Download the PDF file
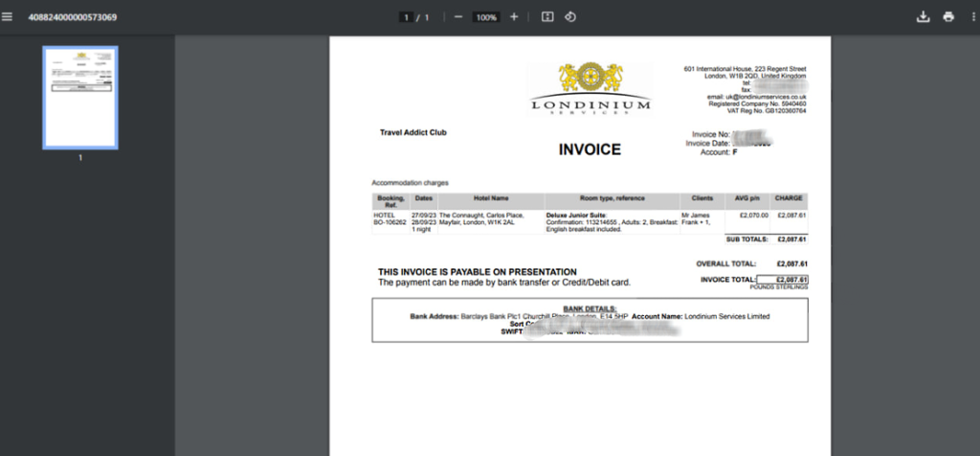 point(924,17)
